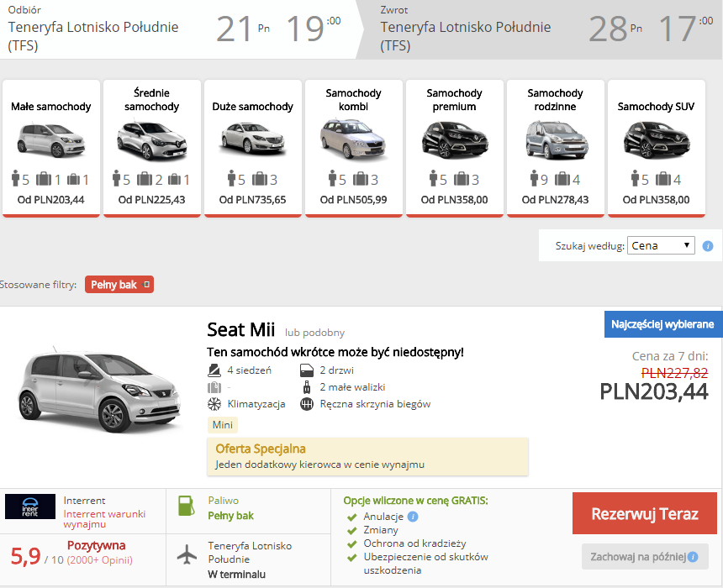Select the Małe samochody category
Viewport: 723px width, 588px height.
50,148
